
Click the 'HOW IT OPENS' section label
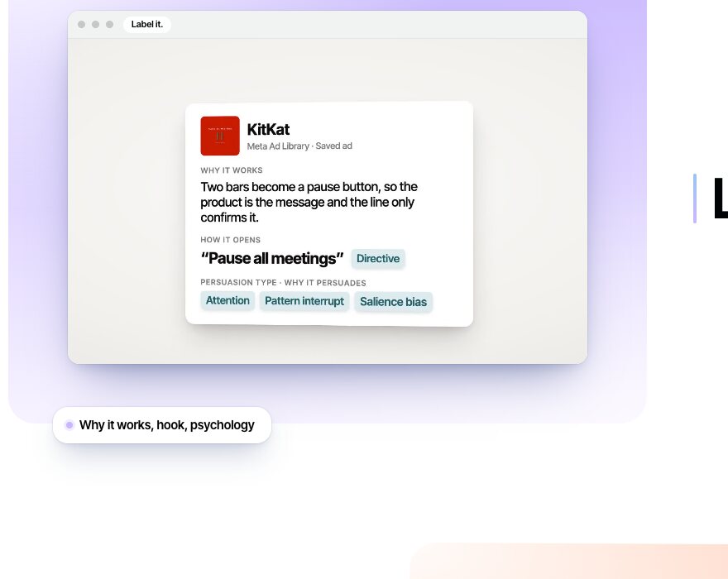[230, 240]
